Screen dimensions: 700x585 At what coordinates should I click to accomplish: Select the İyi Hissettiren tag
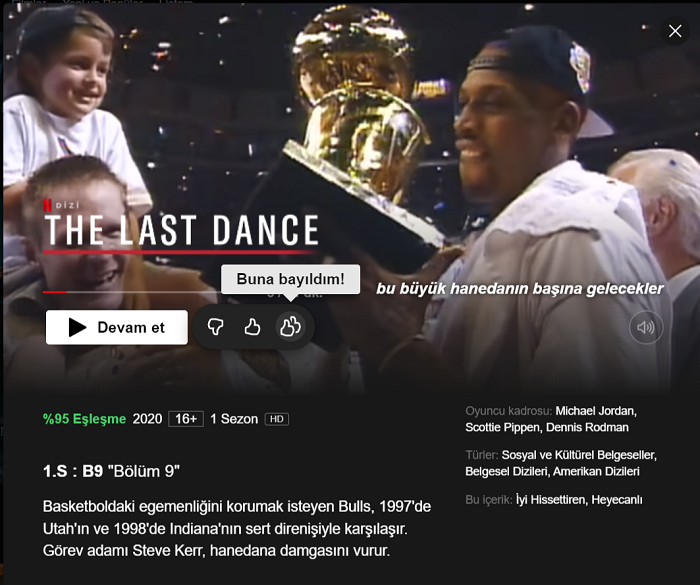point(552,500)
